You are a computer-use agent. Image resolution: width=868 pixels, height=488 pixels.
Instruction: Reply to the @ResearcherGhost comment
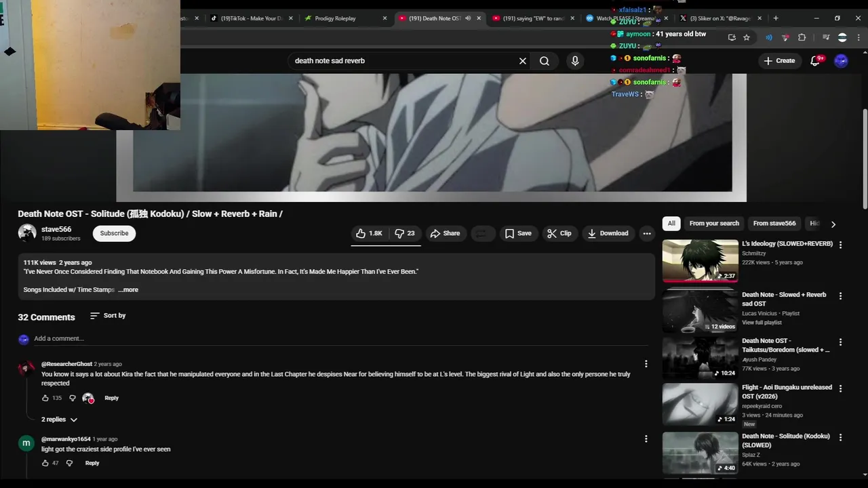click(111, 398)
